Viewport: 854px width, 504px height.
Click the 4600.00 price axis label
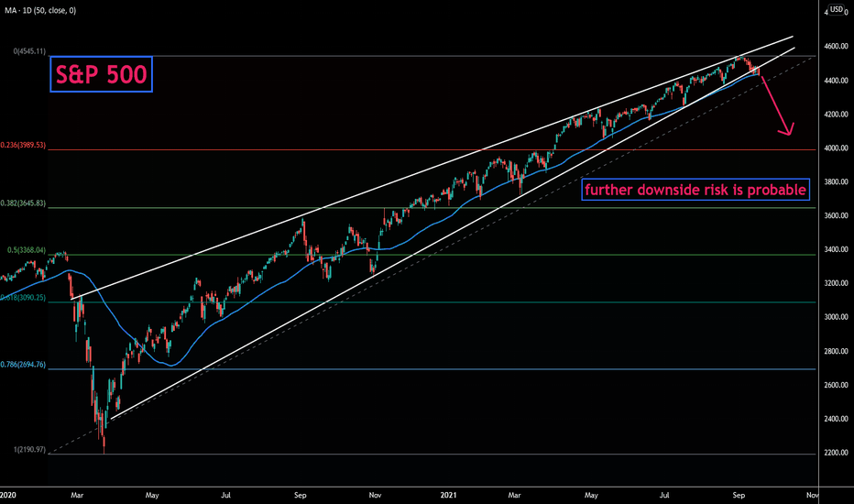pyautogui.click(x=836, y=47)
